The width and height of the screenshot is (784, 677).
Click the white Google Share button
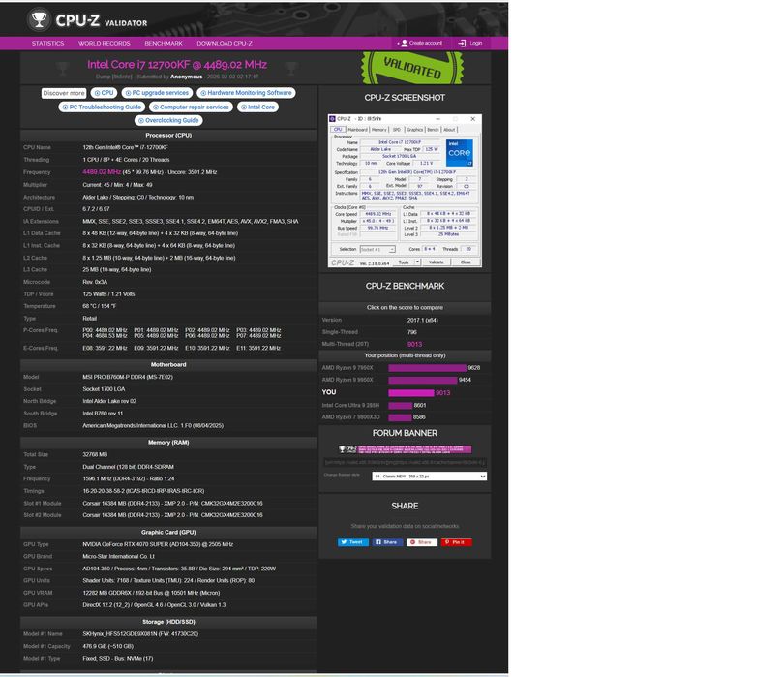[x=421, y=542]
